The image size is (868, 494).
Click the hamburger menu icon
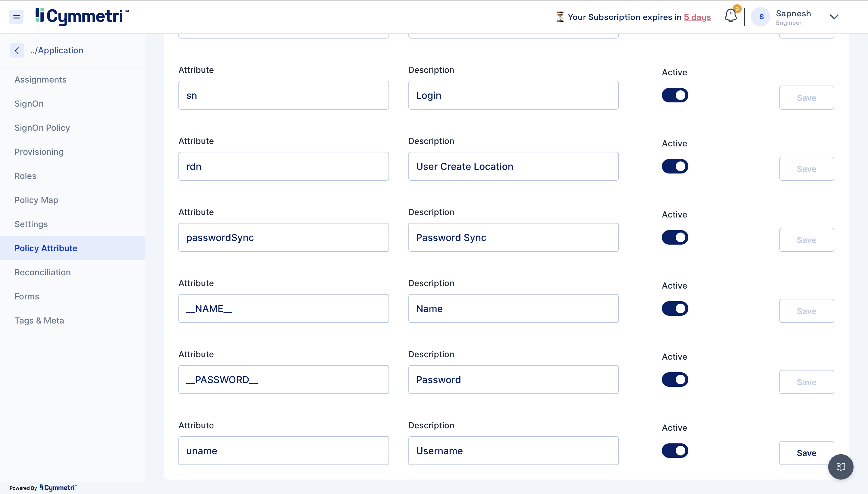[16, 17]
